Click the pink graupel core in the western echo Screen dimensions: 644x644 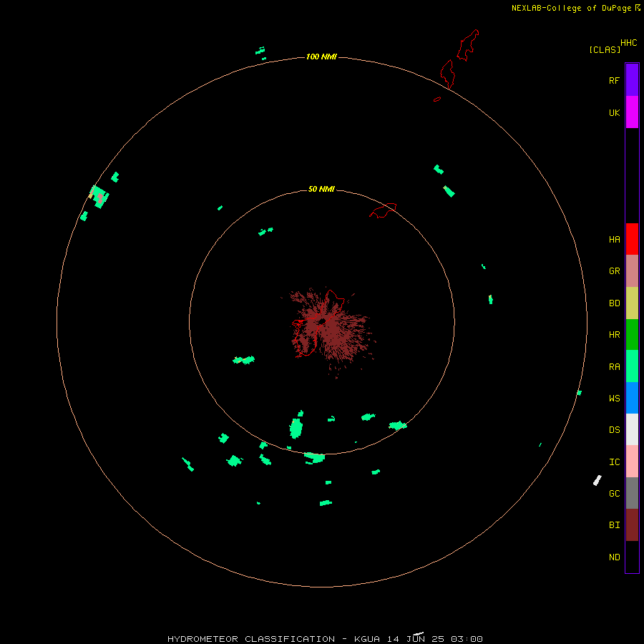click(99, 197)
